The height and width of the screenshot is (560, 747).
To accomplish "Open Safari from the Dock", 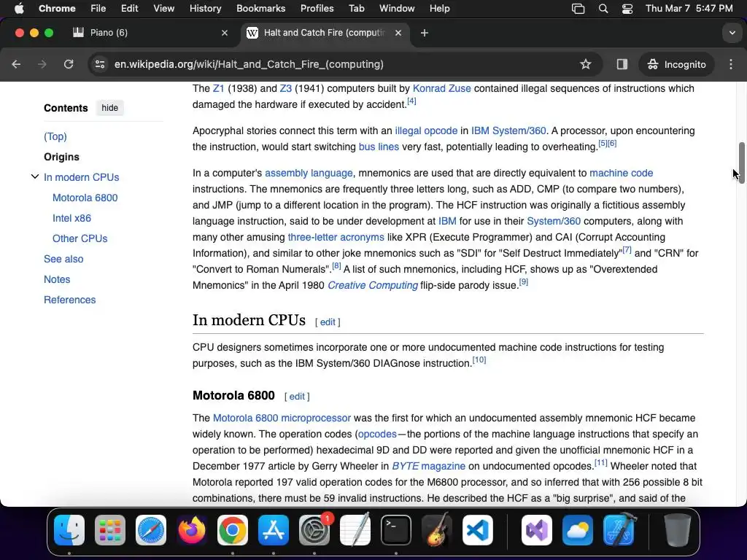I will coord(151,530).
